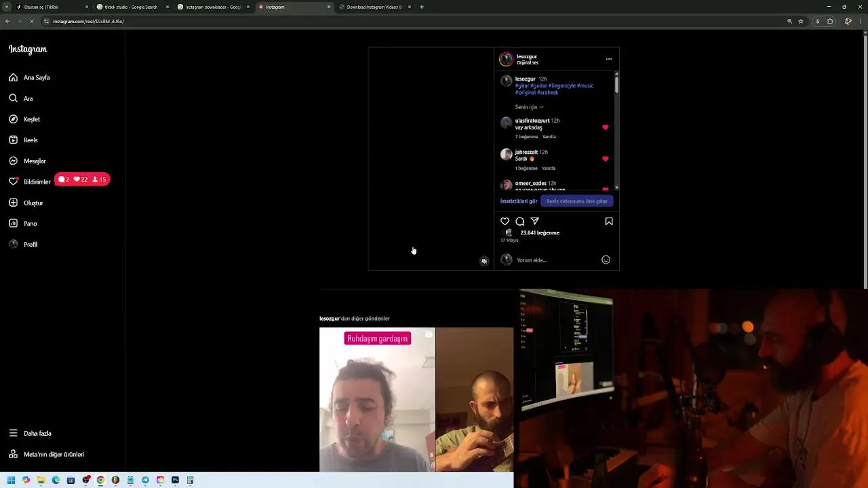Switch to Instagram downloader Google tab
The height and width of the screenshot is (488, 868).
coord(213,7)
